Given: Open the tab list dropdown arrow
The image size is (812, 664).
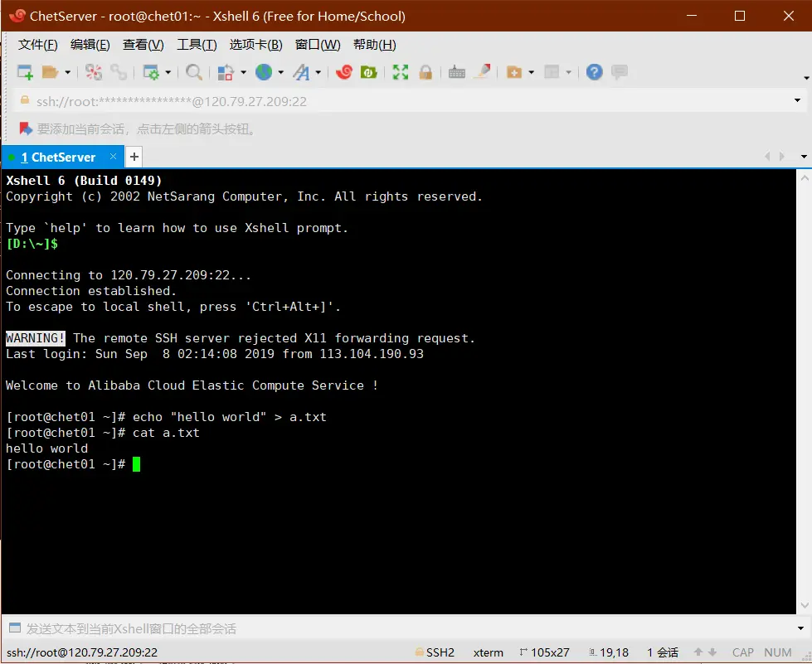Looking at the screenshot, I should pos(805,157).
